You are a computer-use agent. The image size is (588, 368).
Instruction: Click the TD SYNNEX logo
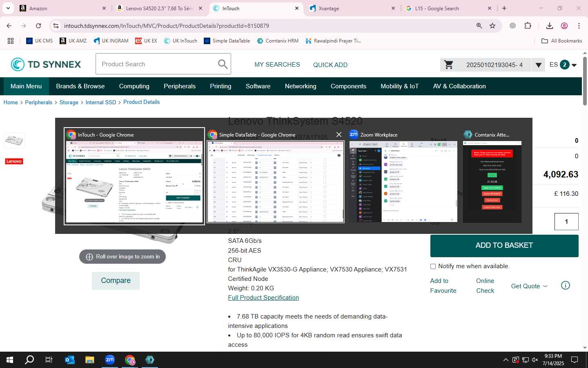(x=46, y=64)
